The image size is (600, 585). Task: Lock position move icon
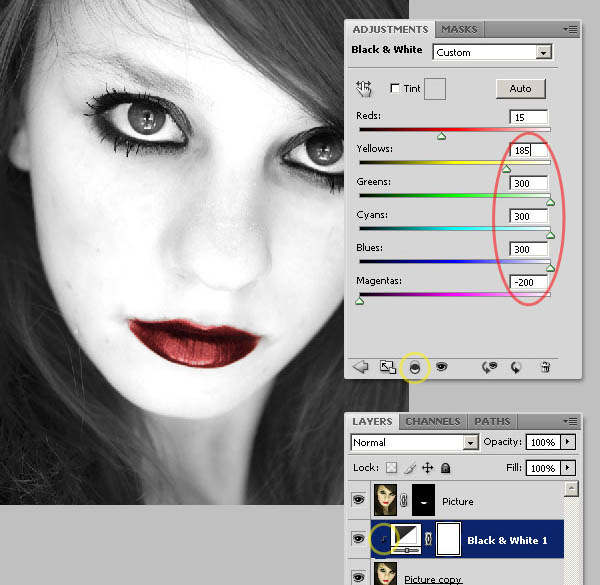(427, 468)
